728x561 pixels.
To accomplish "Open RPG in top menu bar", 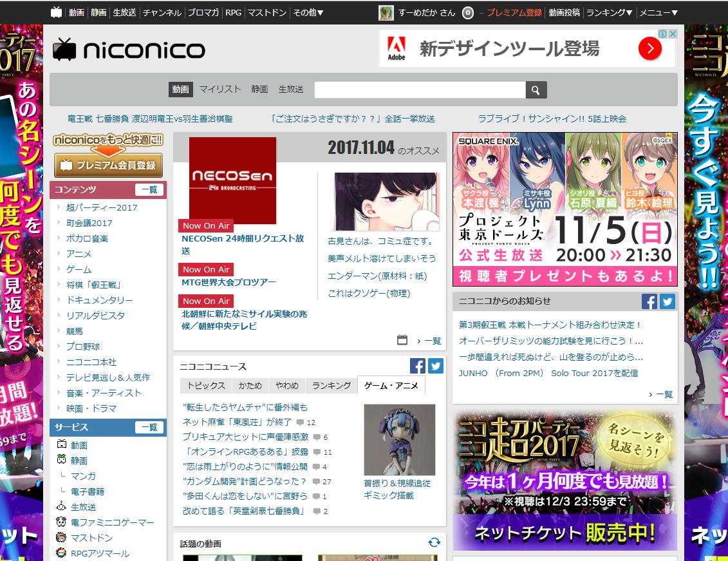I will point(234,12).
